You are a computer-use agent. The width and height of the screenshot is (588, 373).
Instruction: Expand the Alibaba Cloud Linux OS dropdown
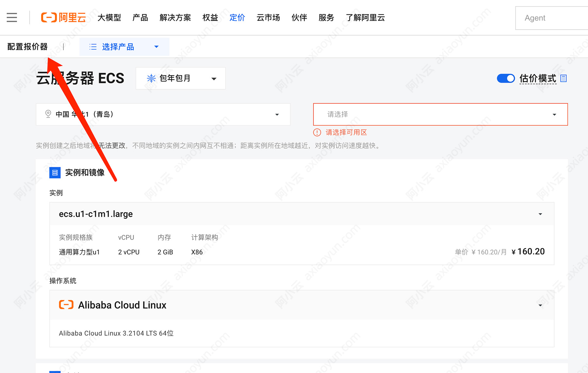(302, 305)
